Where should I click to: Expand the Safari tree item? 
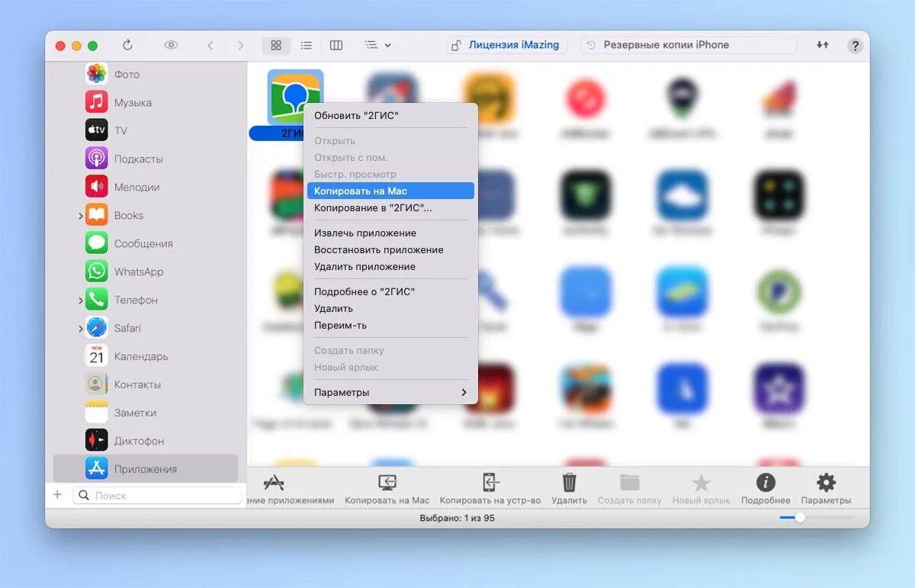tap(80, 329)
